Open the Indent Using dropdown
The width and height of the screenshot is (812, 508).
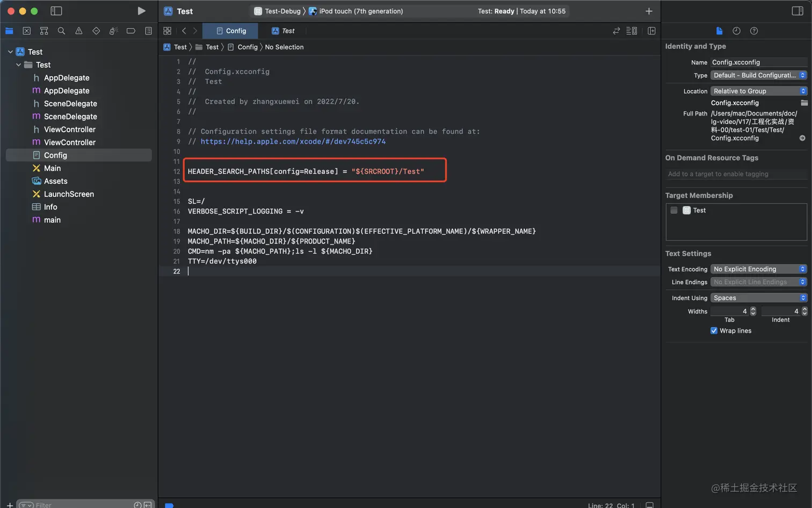(759, 298)
